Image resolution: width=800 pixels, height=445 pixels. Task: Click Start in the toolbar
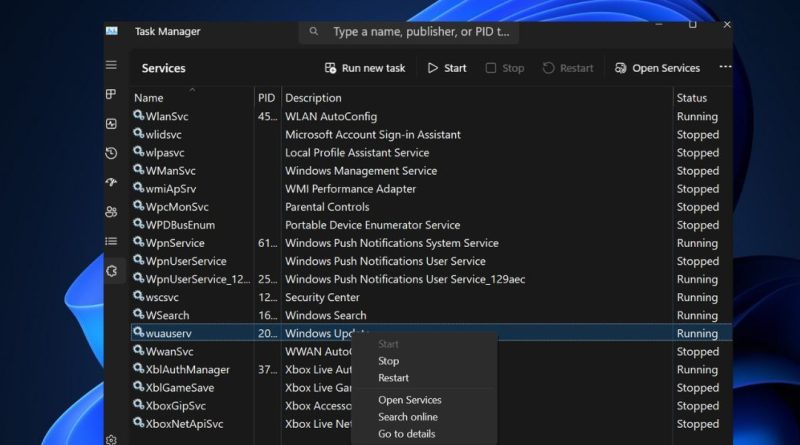447,68
